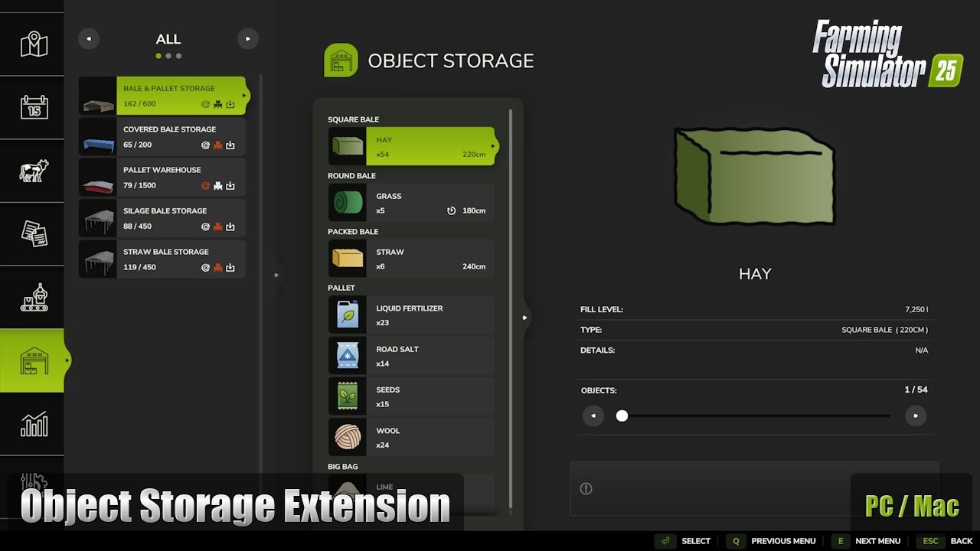
Task: Click orange pallet icon on Straw Bale Storage row
Action: [x=217, y=268]
